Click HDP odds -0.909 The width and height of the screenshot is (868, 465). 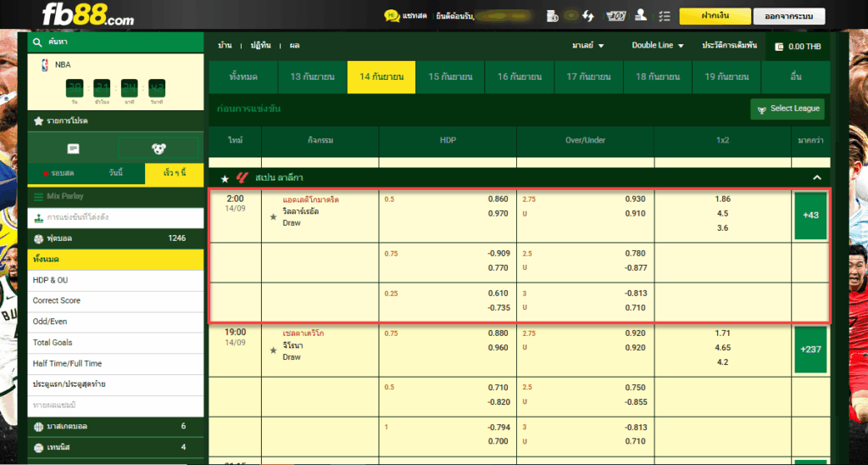pos(497,254)
